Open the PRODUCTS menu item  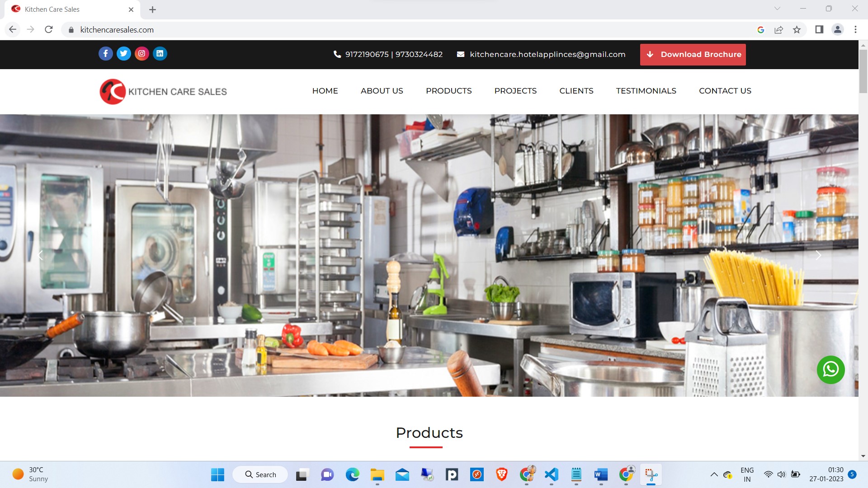coord(448,91)
